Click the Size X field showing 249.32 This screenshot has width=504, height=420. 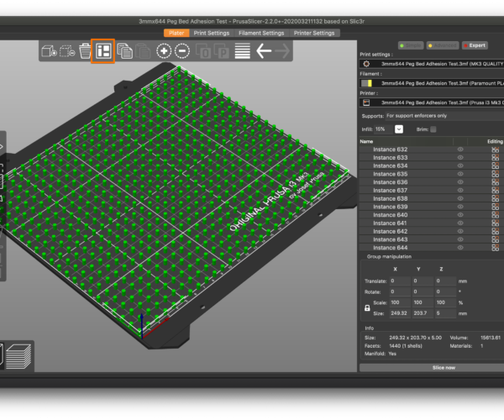click(x=400, y=313)
